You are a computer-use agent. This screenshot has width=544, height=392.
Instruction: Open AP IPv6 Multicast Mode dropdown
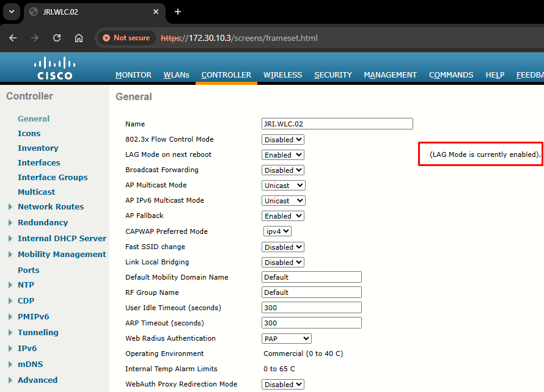point(284,201)
